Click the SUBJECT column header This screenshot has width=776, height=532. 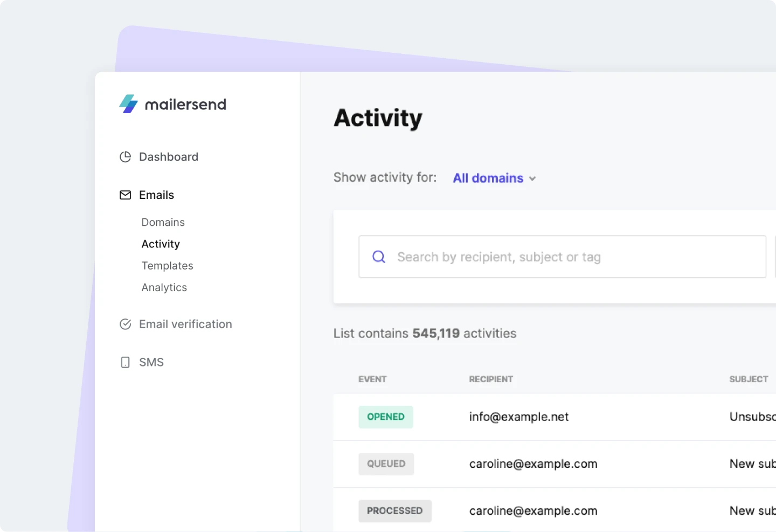(x=749, y=379)
